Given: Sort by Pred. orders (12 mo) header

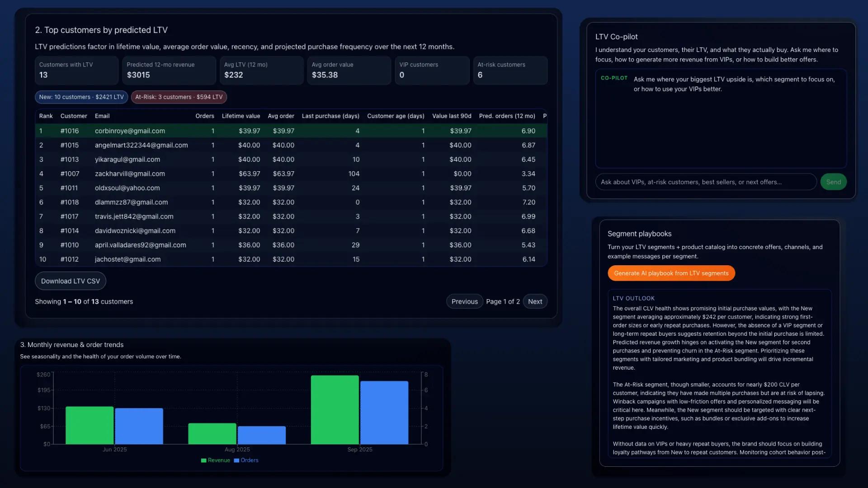Looking at the screenshot, I should point(507,116).
